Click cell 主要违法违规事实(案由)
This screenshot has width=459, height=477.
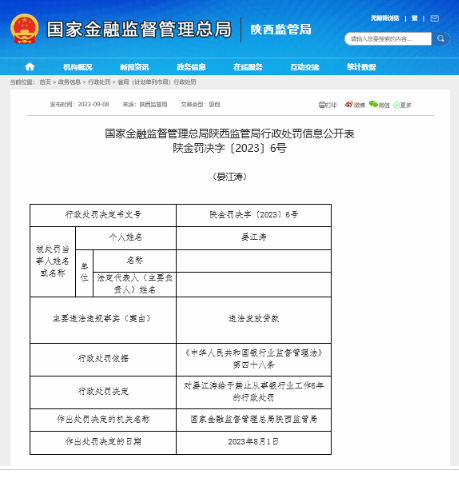pyautogui.click(x=103, y=320)
